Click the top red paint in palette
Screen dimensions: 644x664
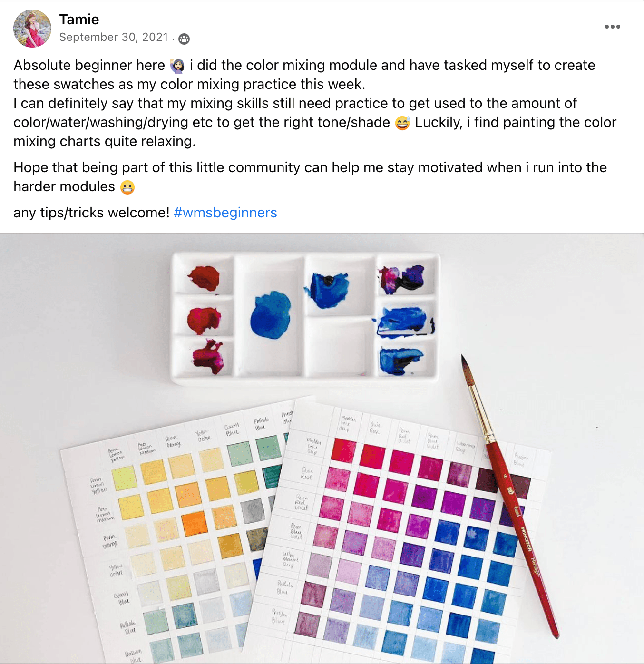pos(204,278)
